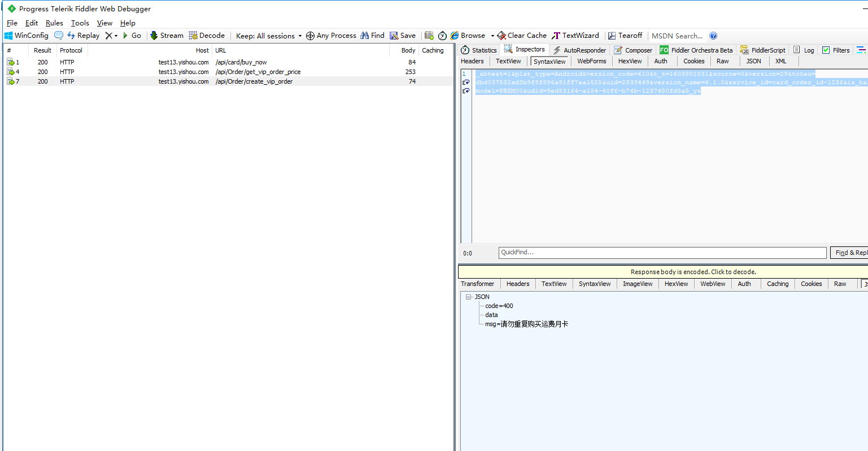Open response Caching tab

point(778,284)
